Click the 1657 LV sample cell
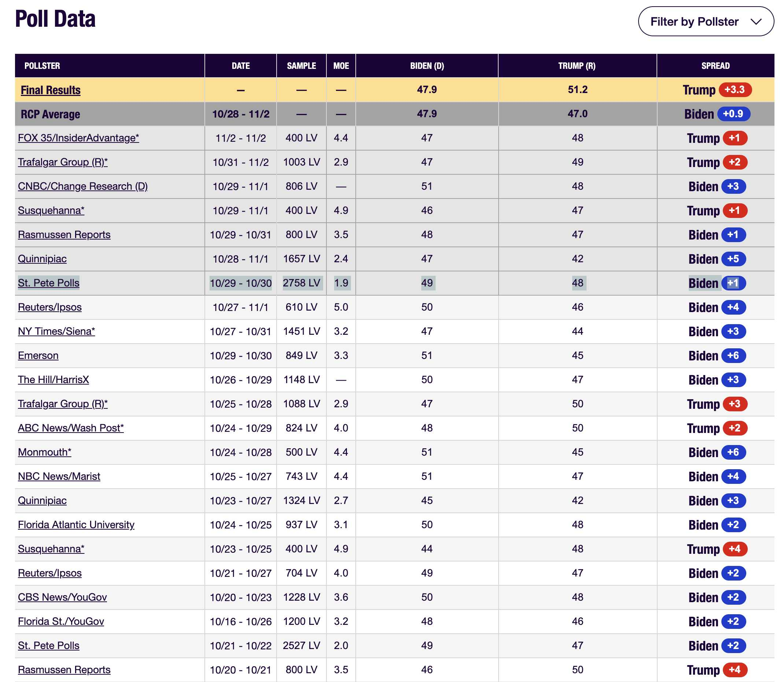This screenshot has height=682, width=784. [x=302, y=259]
